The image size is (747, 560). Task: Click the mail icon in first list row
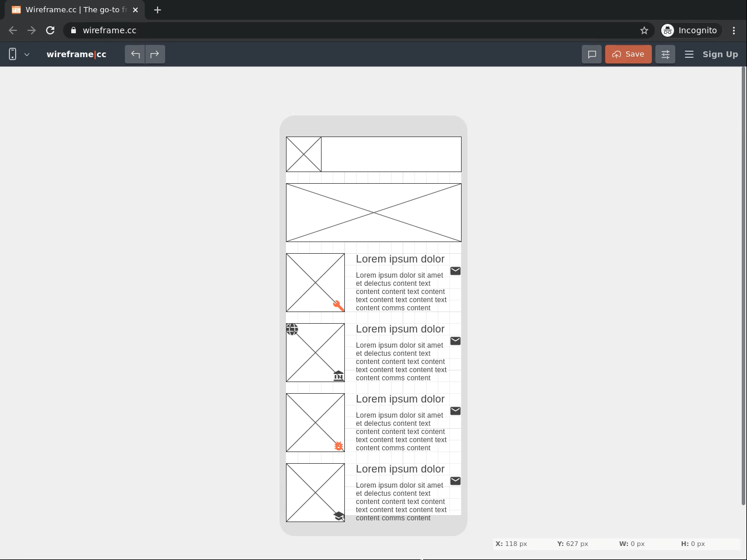[x=455, y=271]
